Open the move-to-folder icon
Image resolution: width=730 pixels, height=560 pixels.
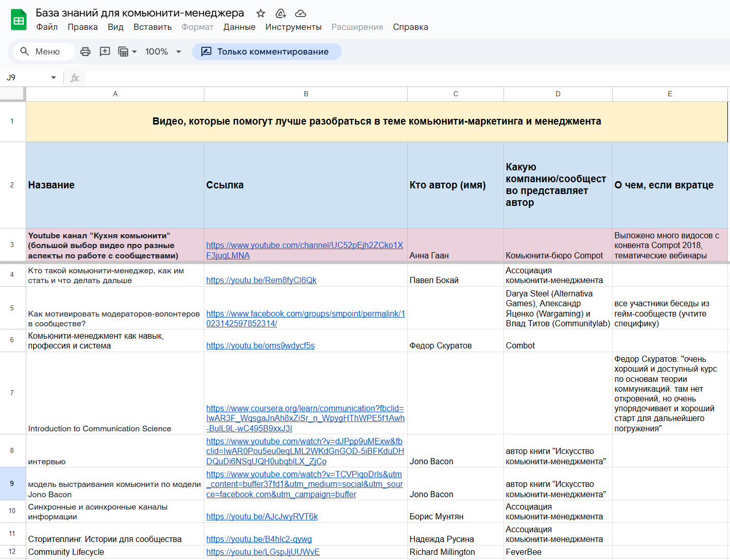coord(281,13)
